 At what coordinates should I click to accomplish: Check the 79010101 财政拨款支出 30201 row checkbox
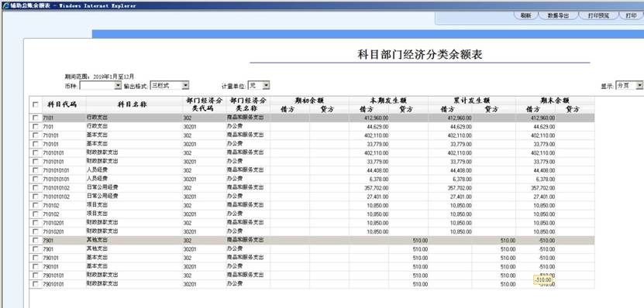36,284
